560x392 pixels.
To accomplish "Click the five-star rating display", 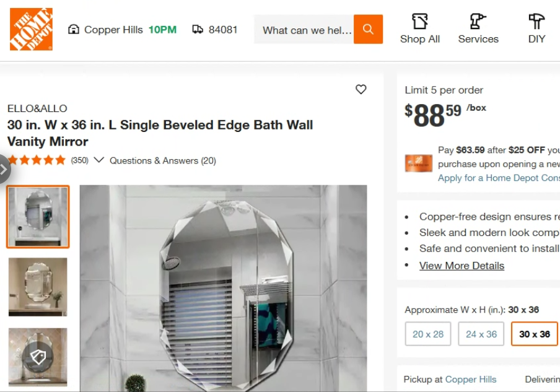I will 37,160.
